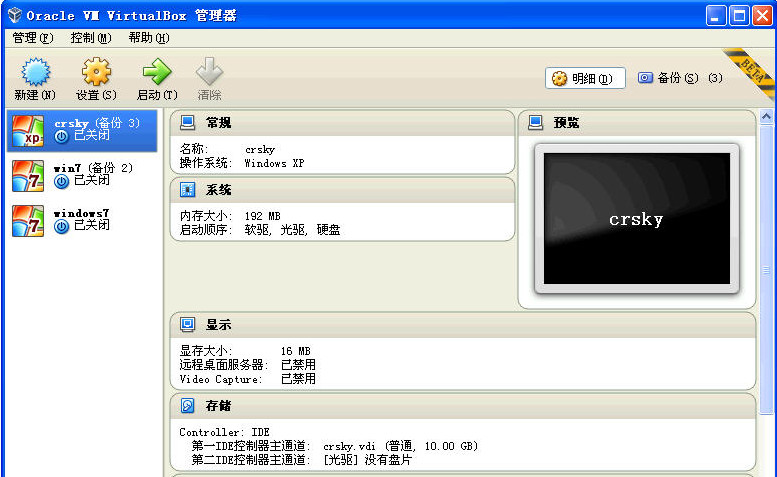Click the 16 MB video memory value

click(x=295, y=351)
